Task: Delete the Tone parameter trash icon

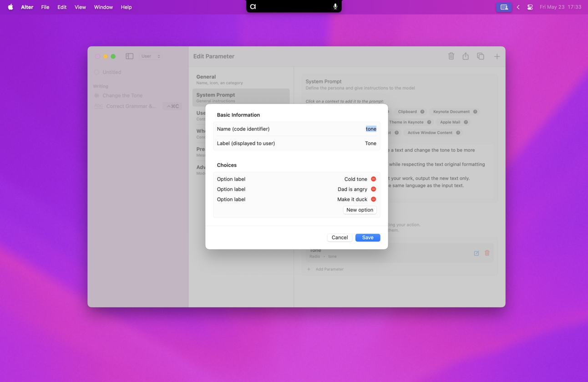Action: 487,253
